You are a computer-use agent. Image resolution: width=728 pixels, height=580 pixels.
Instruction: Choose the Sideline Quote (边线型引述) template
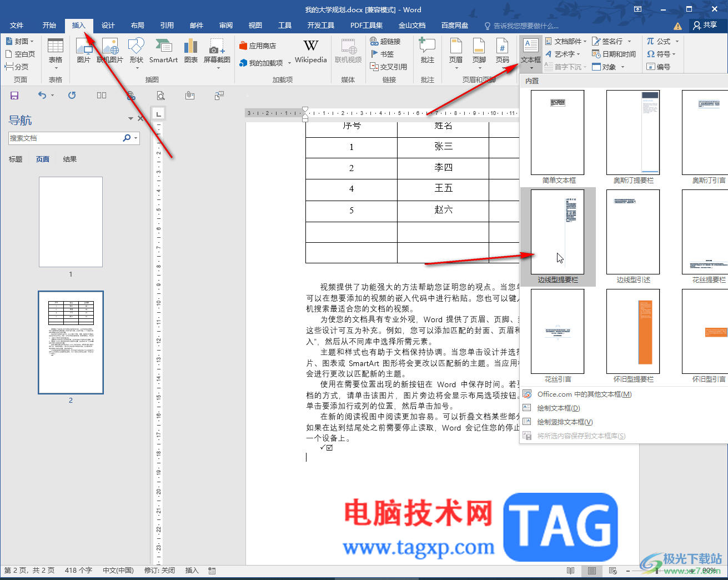[x=634, y=237]
